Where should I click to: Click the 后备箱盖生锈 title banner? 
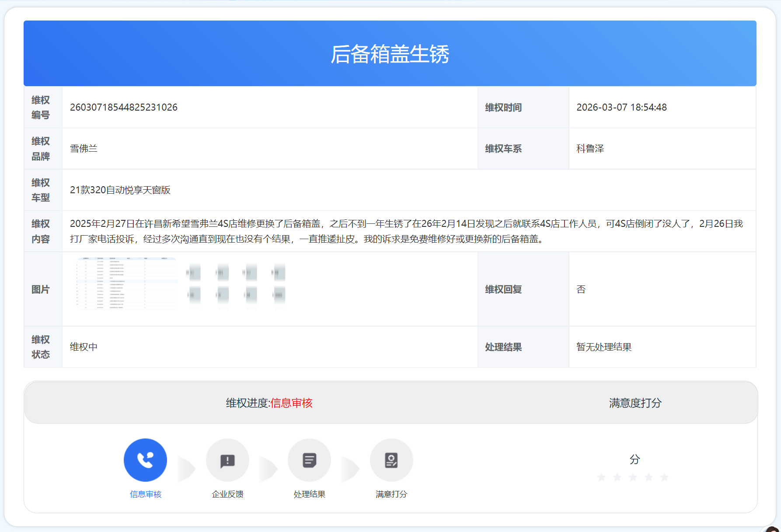pos(390,54)
